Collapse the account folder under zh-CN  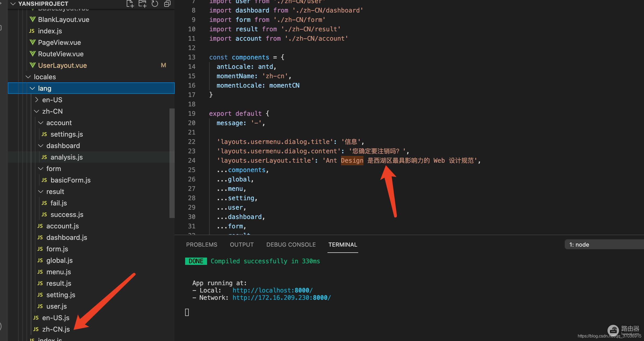(x=41, y=123)
